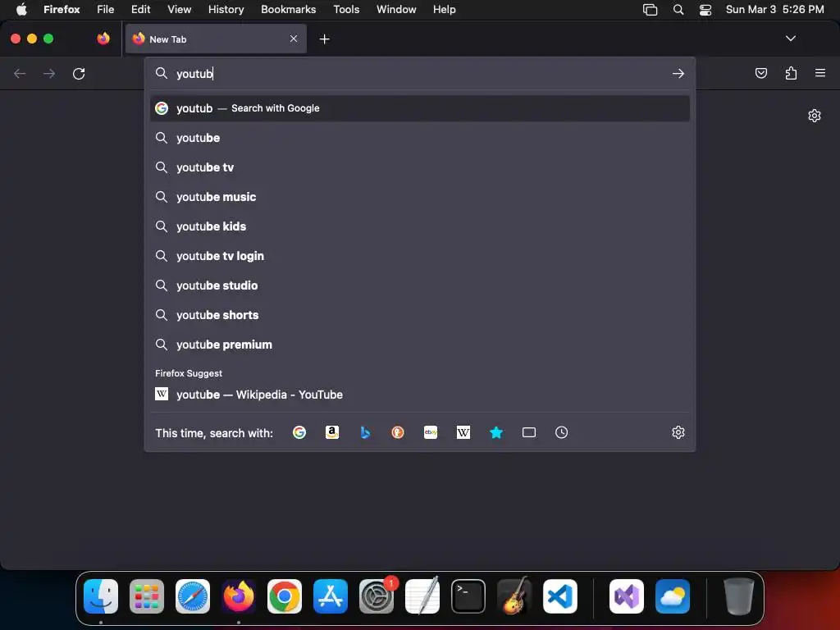Open App Store from the Dock
The height and width of the screenshot is (630, 840).
[x=331, y=596]
